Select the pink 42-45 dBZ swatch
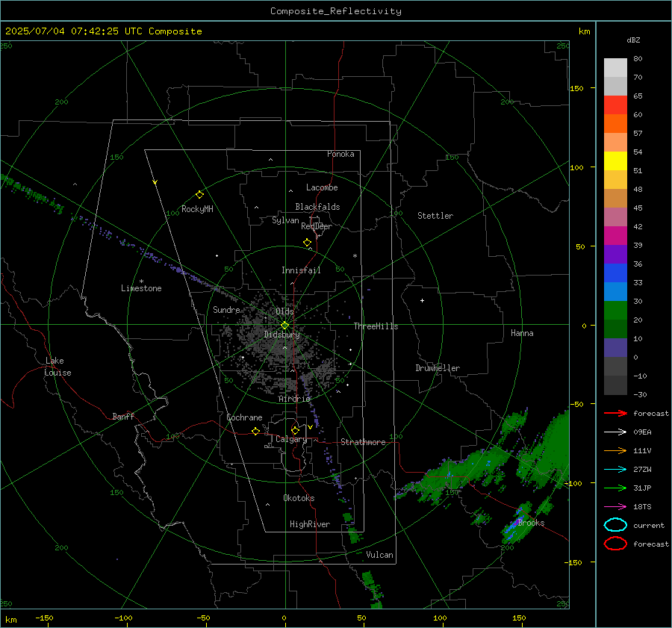Screen dimensions: 672x628 (x=615, y=217)
